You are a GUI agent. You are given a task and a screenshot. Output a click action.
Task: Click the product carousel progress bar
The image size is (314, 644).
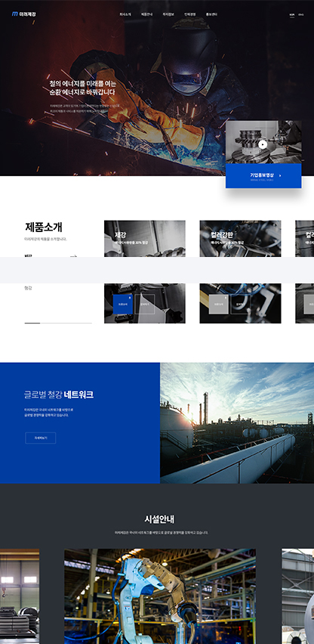click(x=58, y=324)
